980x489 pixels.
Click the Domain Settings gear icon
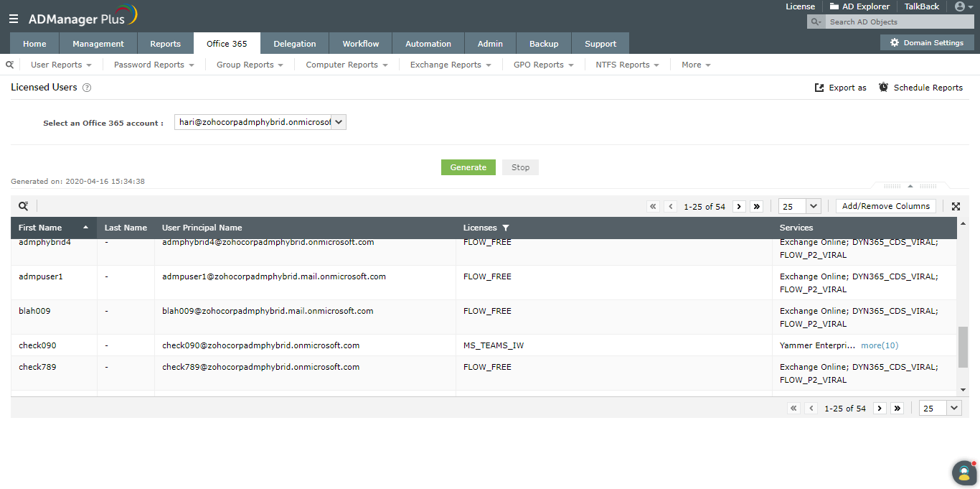pyautogui.click(x=894, y=43)
